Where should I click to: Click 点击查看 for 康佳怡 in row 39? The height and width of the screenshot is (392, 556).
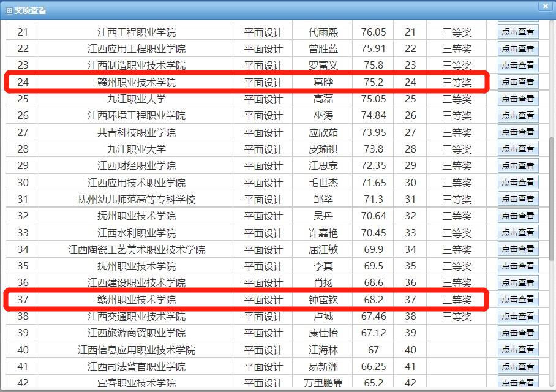tap(518, 333)
